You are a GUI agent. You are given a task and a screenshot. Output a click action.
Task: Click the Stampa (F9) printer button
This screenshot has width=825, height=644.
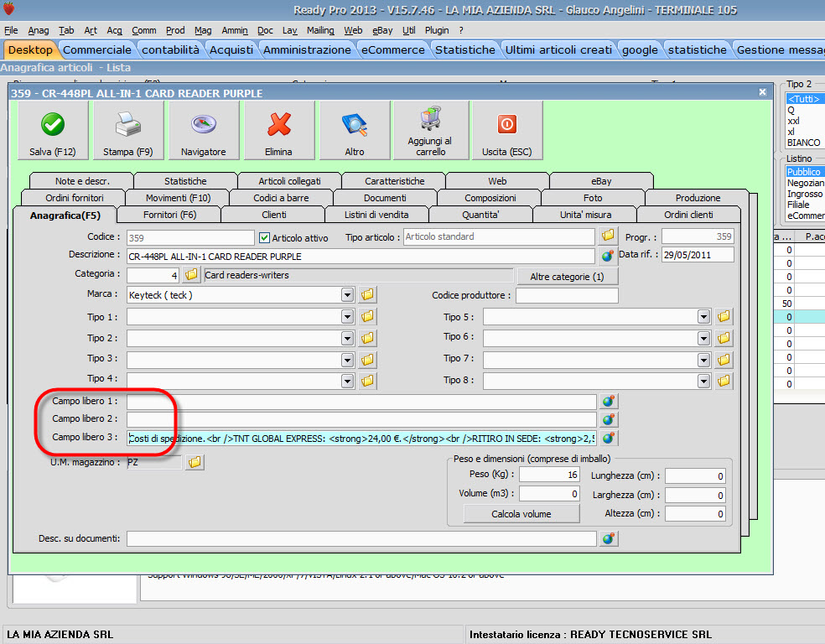(127, 131)
